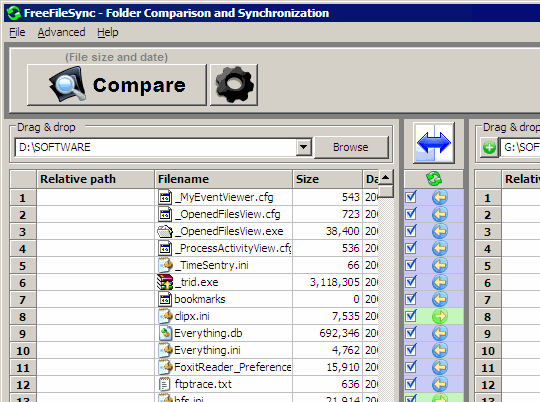Screen dimensions: 540x402
Task: Select _TimeSentry.ini filename
Action: (x=211, y=265)
